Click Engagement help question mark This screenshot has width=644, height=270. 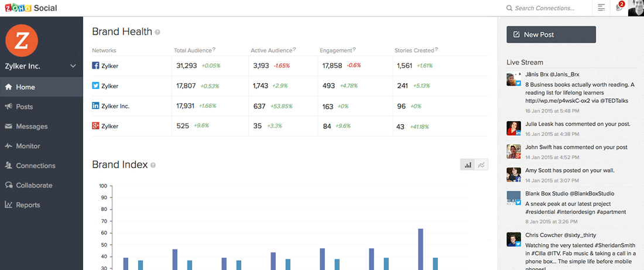pyautogui.click(x=354, y=49)
